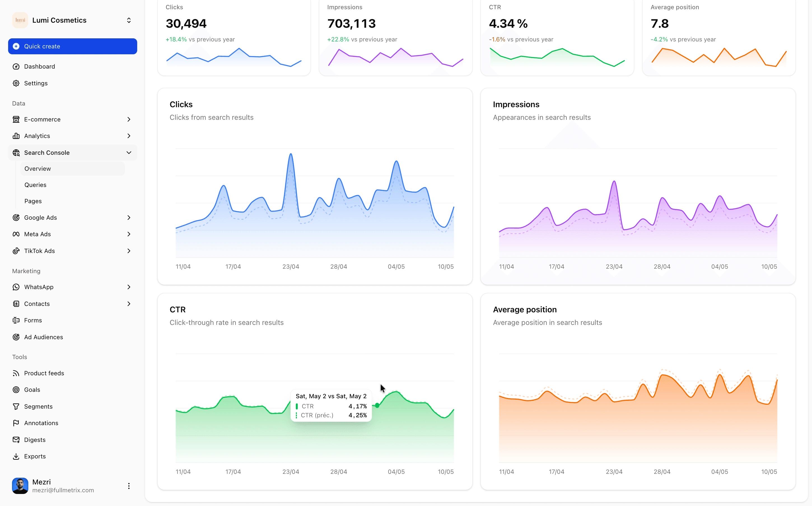Click the Product feeds RSS icon
812x506 pixels.
tap(16, 373)
